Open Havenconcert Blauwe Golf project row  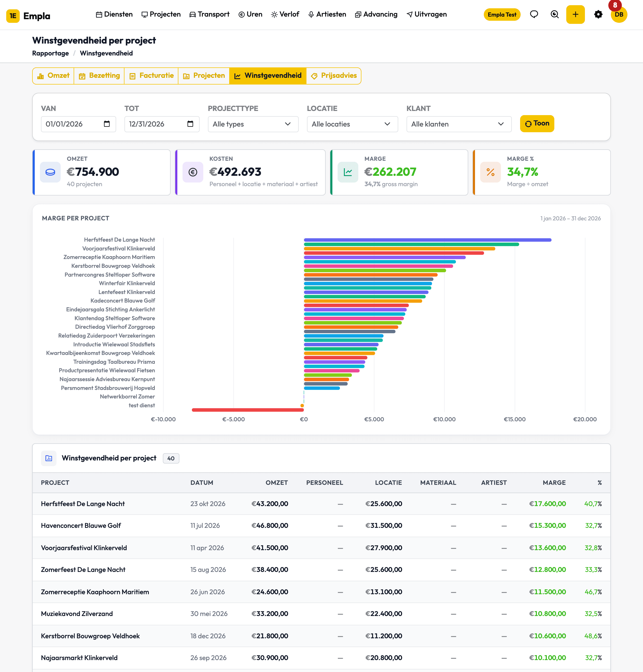coord(321,526)
